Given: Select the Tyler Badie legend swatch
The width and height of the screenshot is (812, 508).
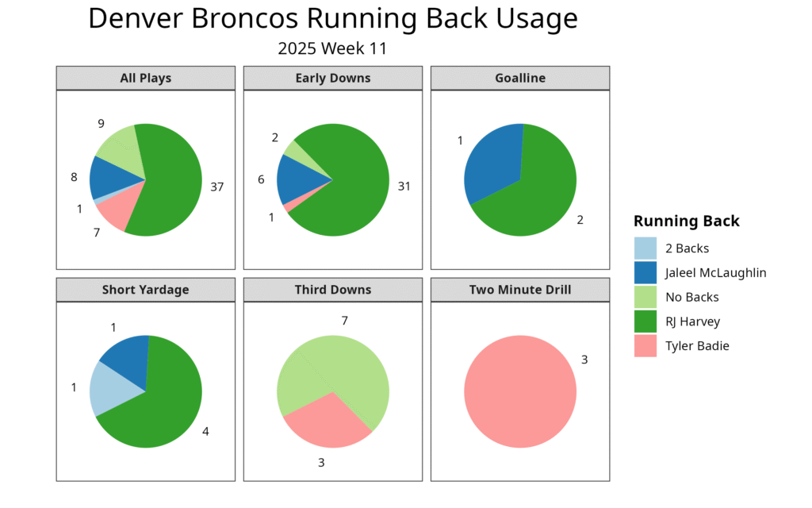Looking at the screenshot, I should coord(645,345).
